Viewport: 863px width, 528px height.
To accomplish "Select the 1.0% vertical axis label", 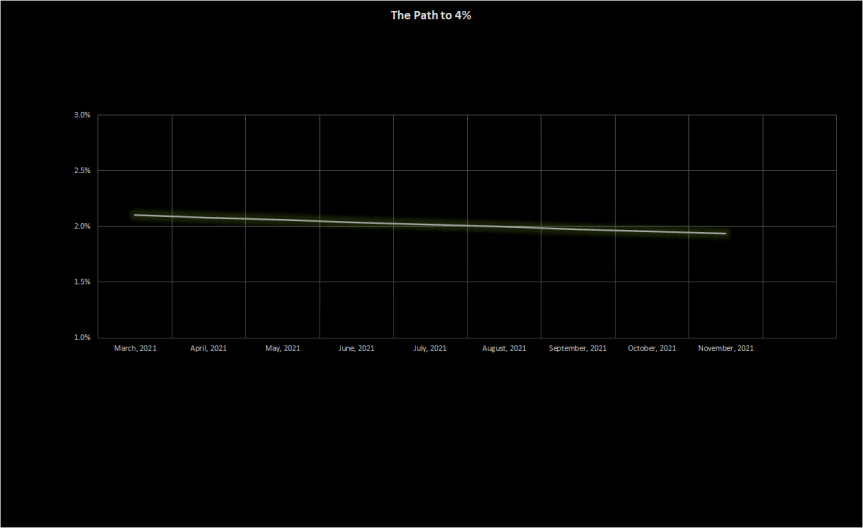I will tap(81, 338).
